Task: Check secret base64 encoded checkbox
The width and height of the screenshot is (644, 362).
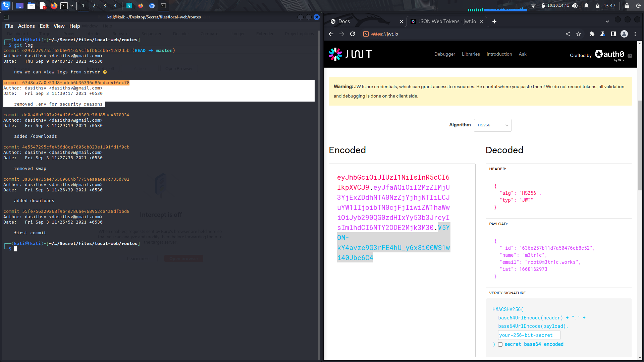Action: click(500, 345)
